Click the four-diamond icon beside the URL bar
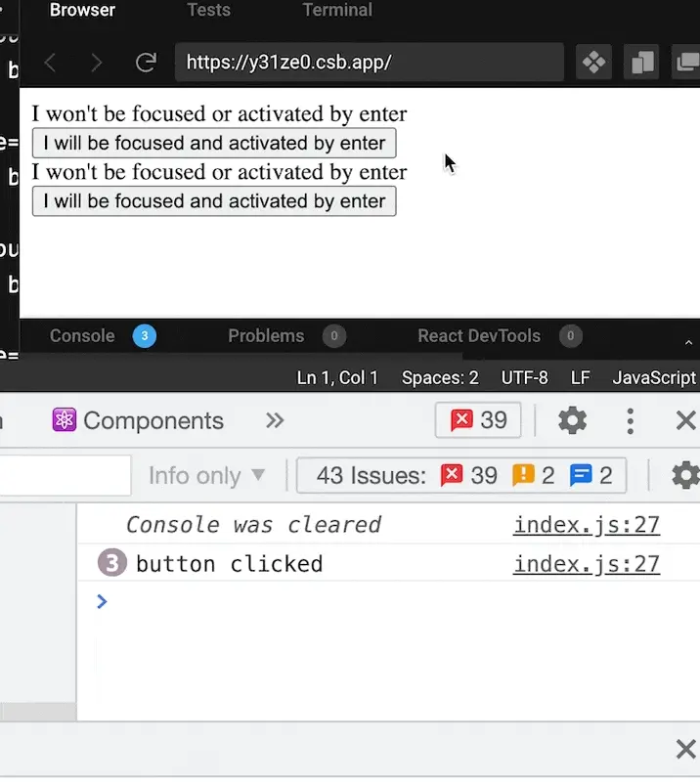This screenshot has height=782, width=700. tap(593, 63)
